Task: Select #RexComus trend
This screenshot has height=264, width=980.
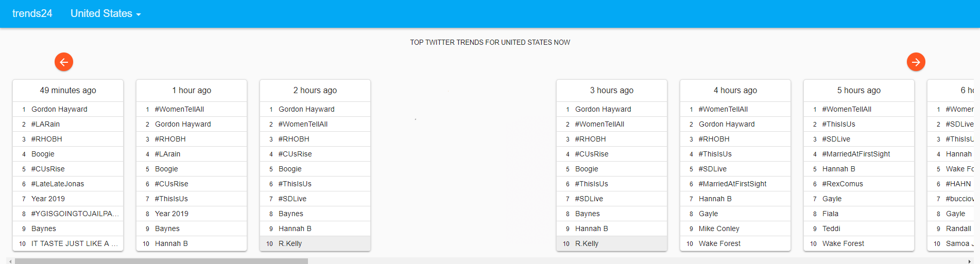Action: (x=843, y=184)
